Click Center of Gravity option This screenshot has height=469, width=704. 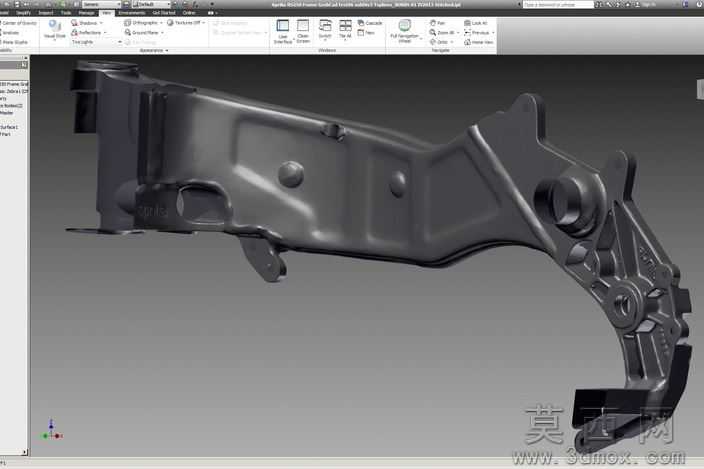(x=19, y=23)
